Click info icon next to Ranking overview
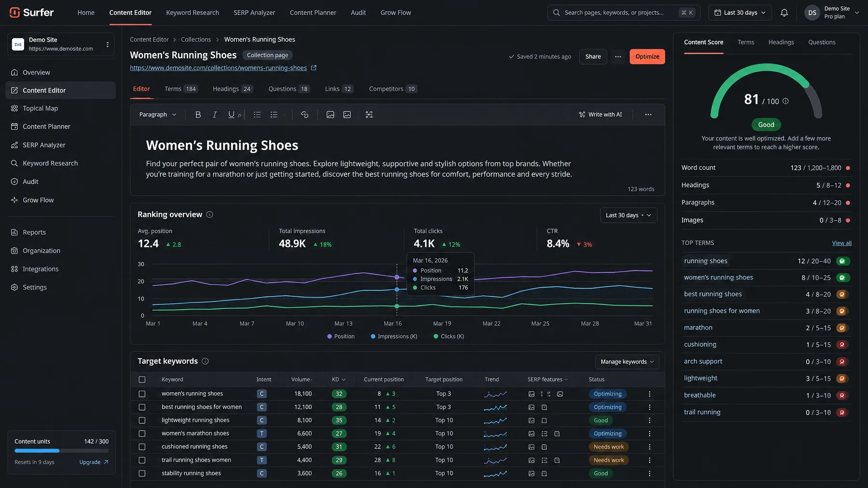 click(210, 215)
